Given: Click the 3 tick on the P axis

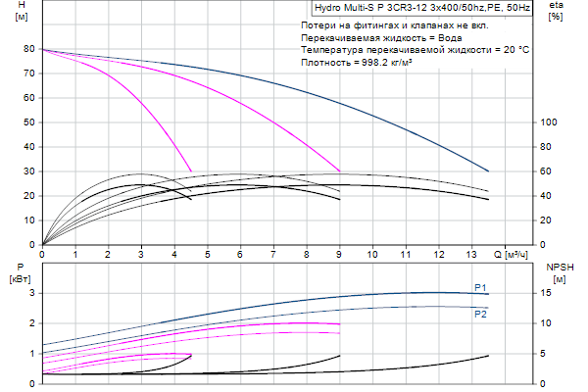Looking at the screenshot, I should pyautogui.click(x=33, y=293).
